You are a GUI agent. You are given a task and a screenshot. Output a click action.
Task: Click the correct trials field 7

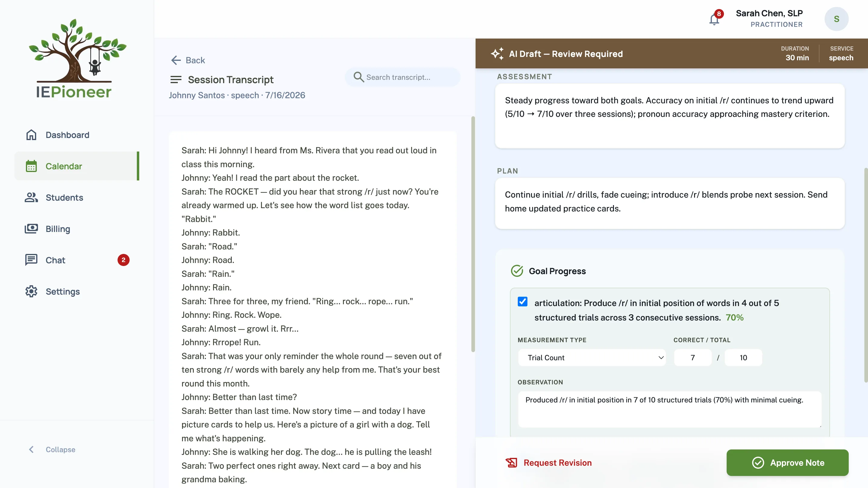693,358
